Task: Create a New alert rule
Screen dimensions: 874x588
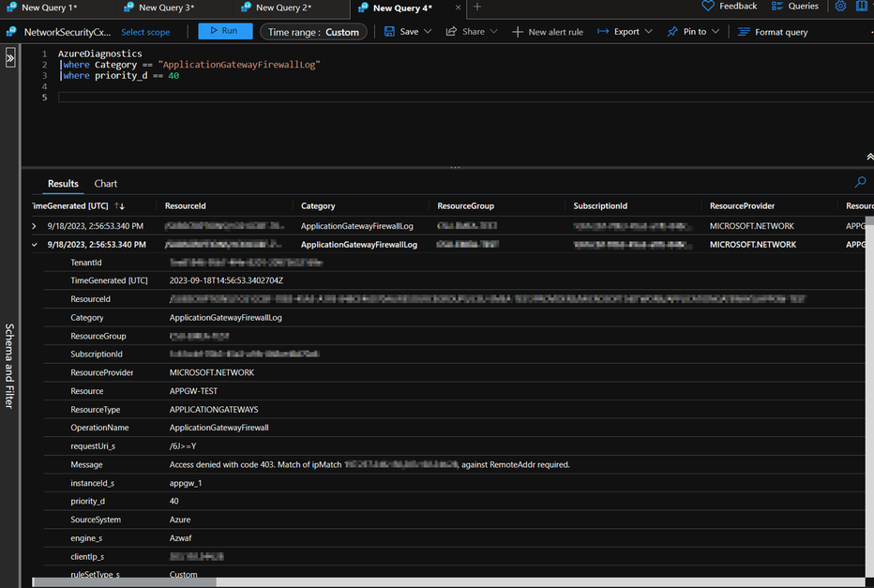Action: point(548,32)
